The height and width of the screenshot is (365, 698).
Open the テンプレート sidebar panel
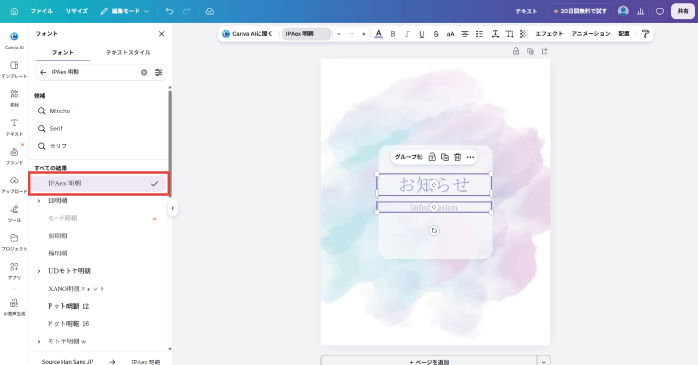(14, 69)
